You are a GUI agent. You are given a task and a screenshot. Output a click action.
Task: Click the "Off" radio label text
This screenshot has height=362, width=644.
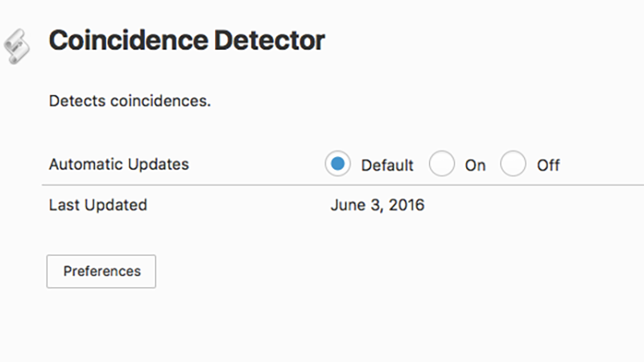click(548, 166)
